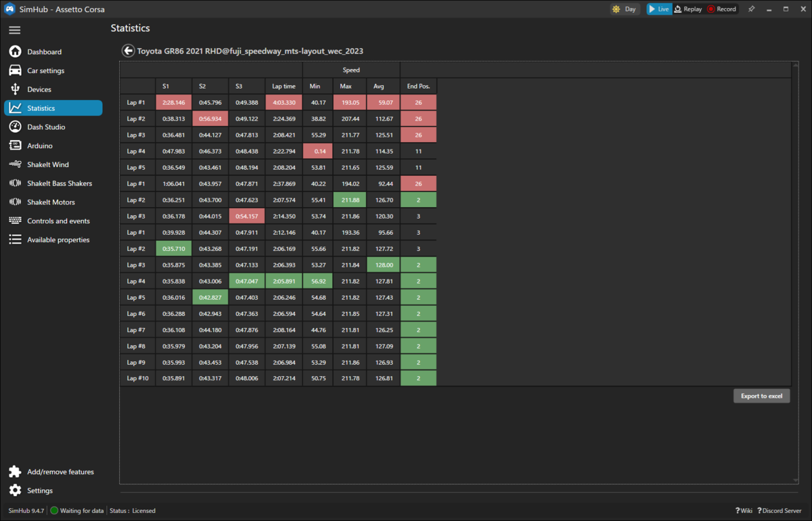Screen dimensions: 812x521
Task: Select the green 2:05.891 lap time cell
Action: (x=284, y=281)
